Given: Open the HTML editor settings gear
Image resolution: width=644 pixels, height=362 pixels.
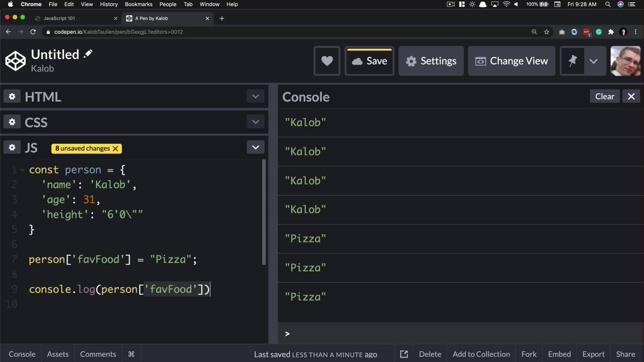Looking at the screenshot, I should (x=12, y=97).
